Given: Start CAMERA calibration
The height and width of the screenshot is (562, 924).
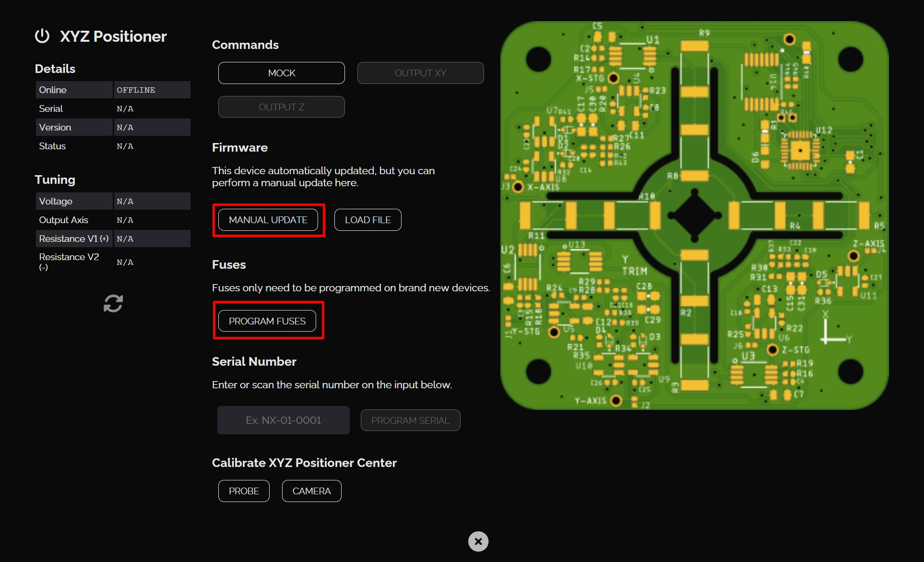Looking at the screenshot, I should (x=311, y=491).
